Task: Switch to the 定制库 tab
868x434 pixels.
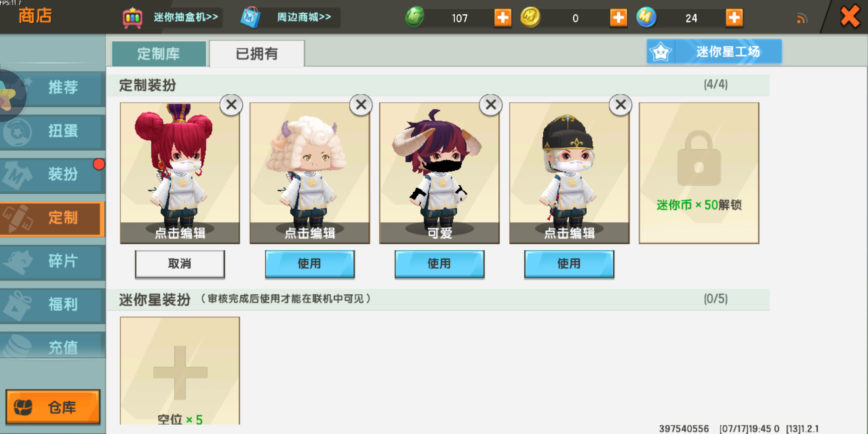Action: coord(159,53)
